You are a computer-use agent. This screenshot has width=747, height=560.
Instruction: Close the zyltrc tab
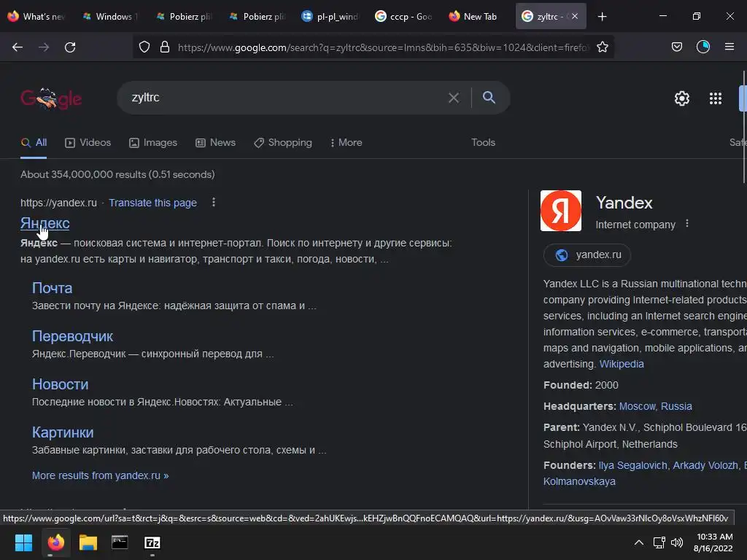click(575, 16)
